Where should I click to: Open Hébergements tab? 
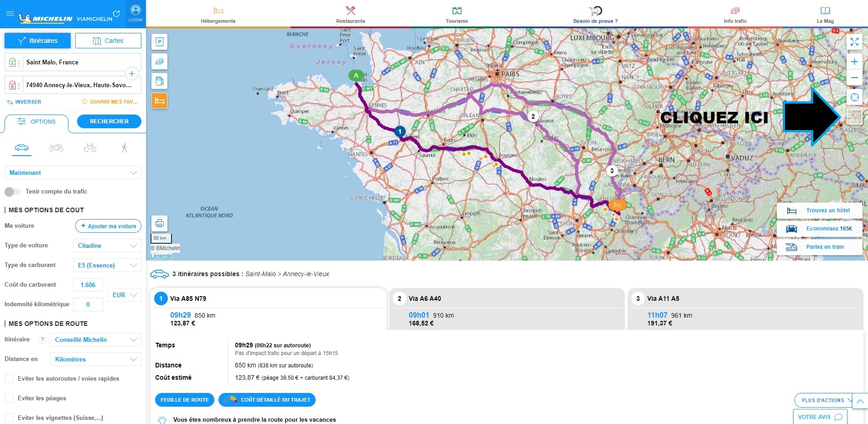click(x=218, y=15)
